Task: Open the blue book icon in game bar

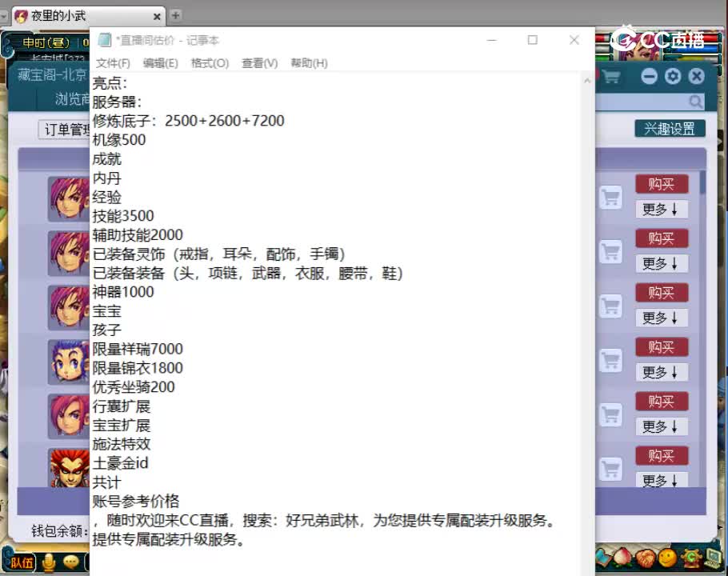Action: [x=602, y=558]
